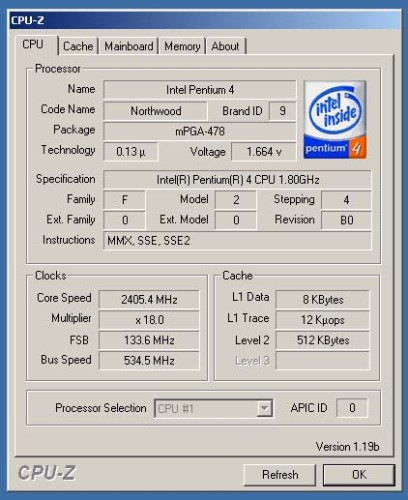This screenshot has width=408, height=500.
Task: Expand the Processor Selection dropdown arrow
Action: (264, 408)
